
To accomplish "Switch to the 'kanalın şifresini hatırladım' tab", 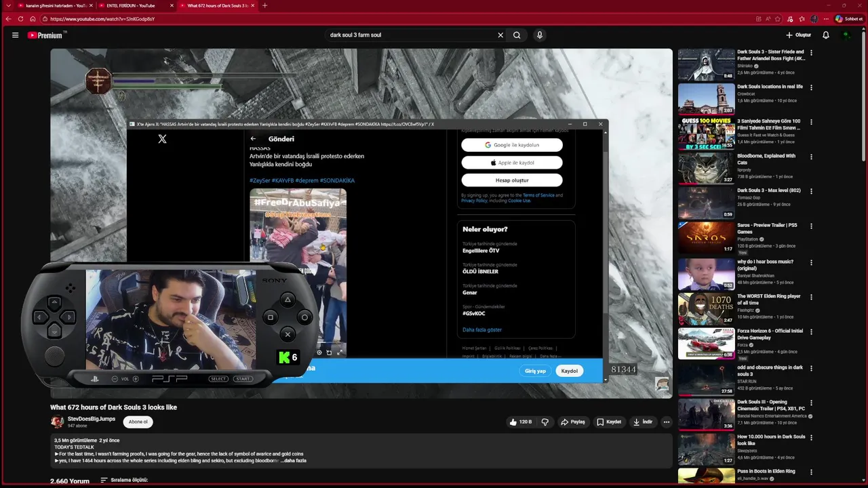I will [x=56, y=5].
